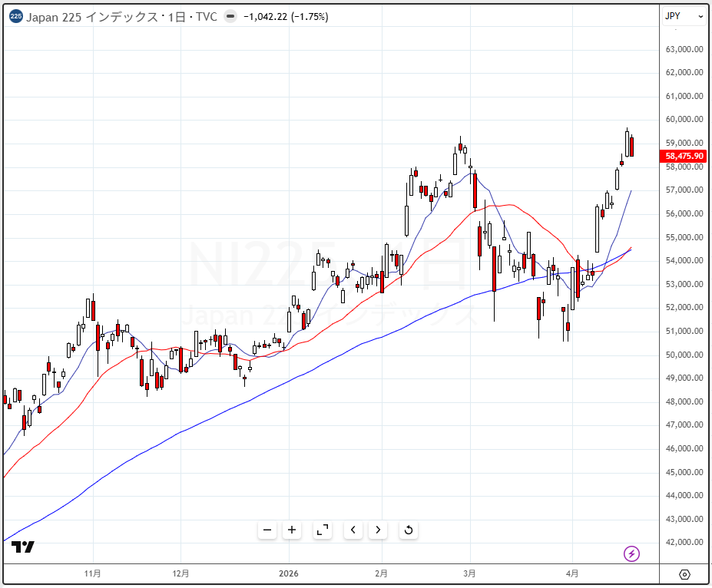Click the TradingView logo
The width and height of the screenshot is (712, 588).
click(23, 547)
